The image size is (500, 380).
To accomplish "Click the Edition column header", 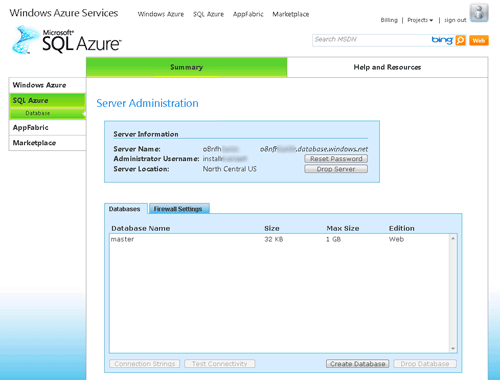I will click(402, 228).
